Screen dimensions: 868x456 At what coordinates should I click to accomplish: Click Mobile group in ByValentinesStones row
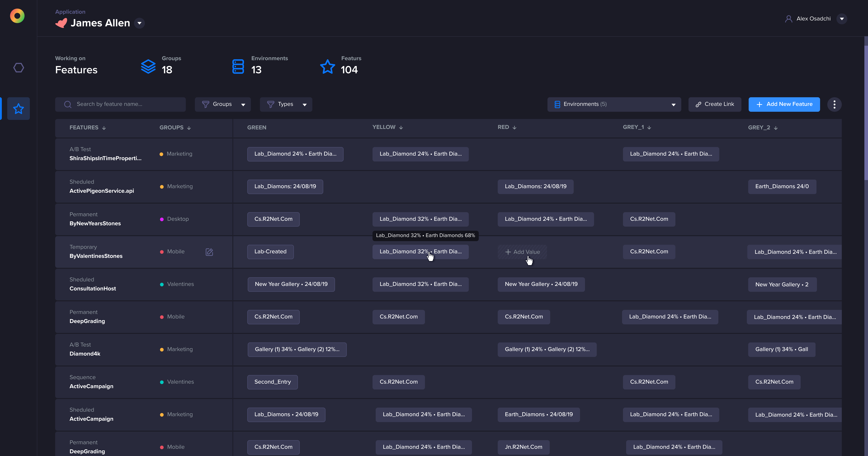coord(176,252)
